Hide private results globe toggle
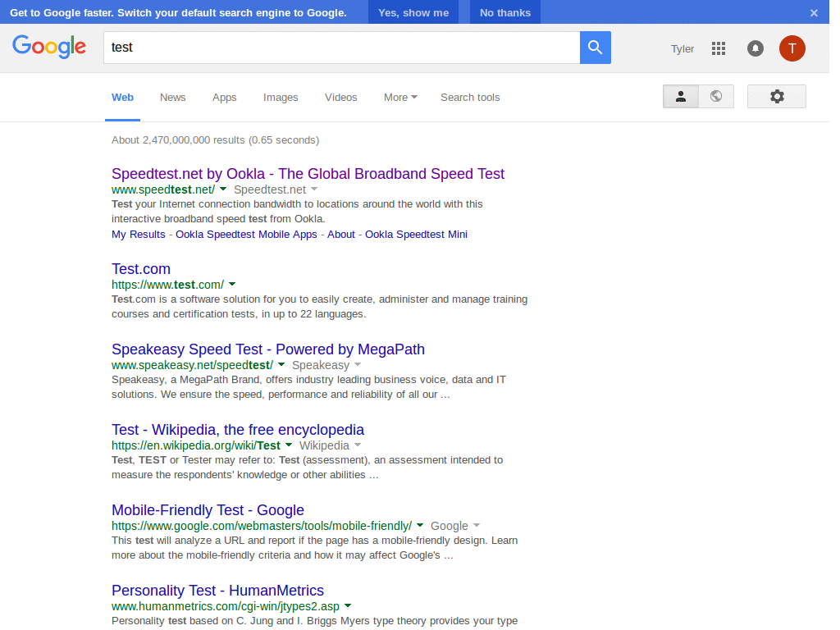 [716, 97]
